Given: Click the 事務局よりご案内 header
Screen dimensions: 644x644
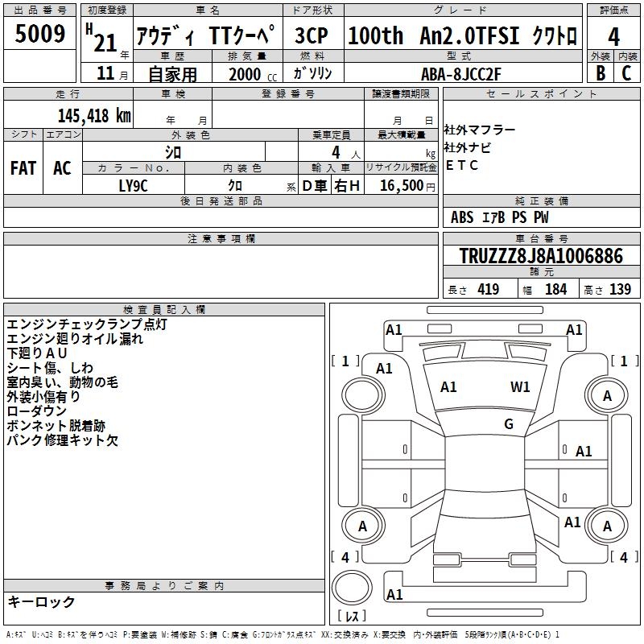Looking at the screenshot, I should point(164,586).
